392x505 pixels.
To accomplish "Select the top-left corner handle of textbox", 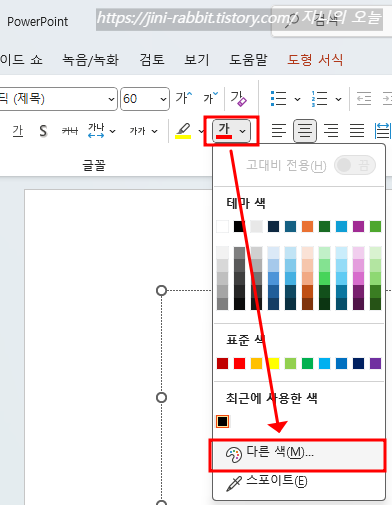I will click(161, 290).
